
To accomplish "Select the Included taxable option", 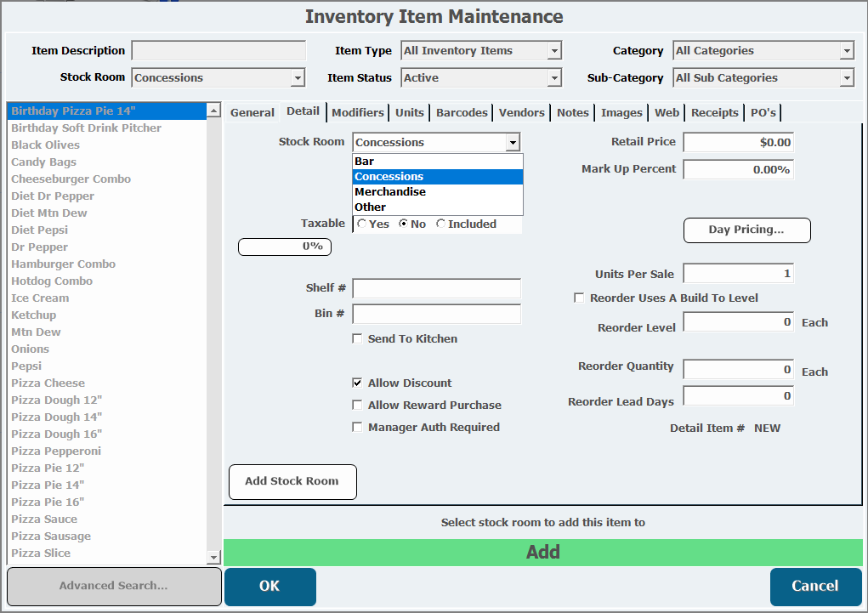I will (x=440, y=224).
